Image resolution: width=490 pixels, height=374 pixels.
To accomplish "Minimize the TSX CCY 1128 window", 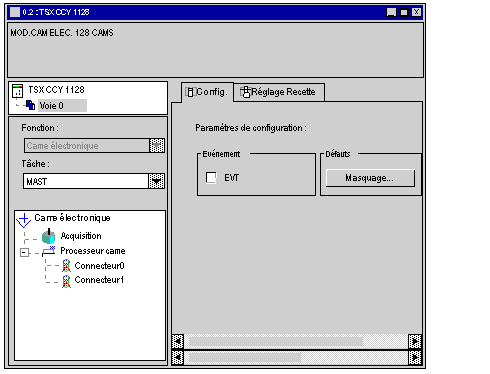I will pos(391,12).
